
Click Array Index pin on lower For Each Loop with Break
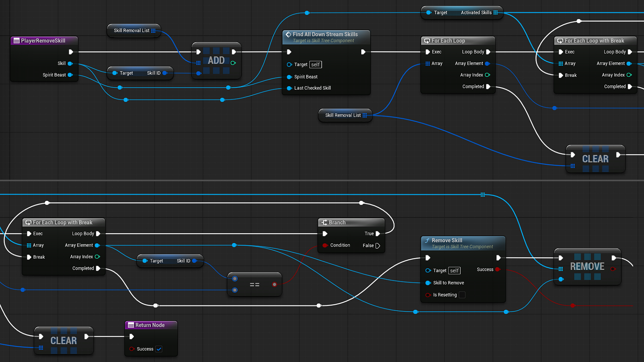97,257
